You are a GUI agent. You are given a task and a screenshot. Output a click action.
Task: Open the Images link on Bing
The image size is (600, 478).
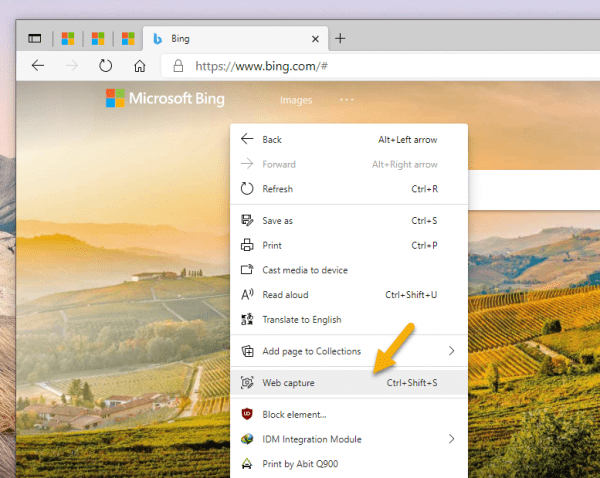click(x=296, y=100)
